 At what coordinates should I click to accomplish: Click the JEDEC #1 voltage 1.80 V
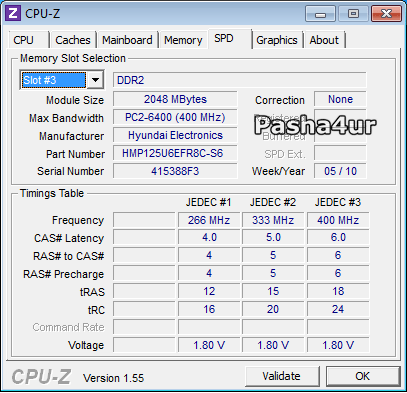point(209,345)
